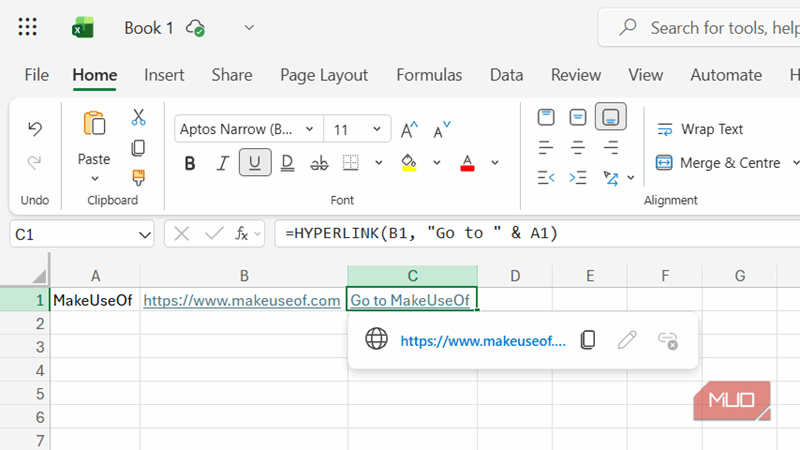Image resolution: width=800 pixels, height=450 pixels.
Task: Open the makeuseof.com link in cell B1
Action: tap(242, 300)
